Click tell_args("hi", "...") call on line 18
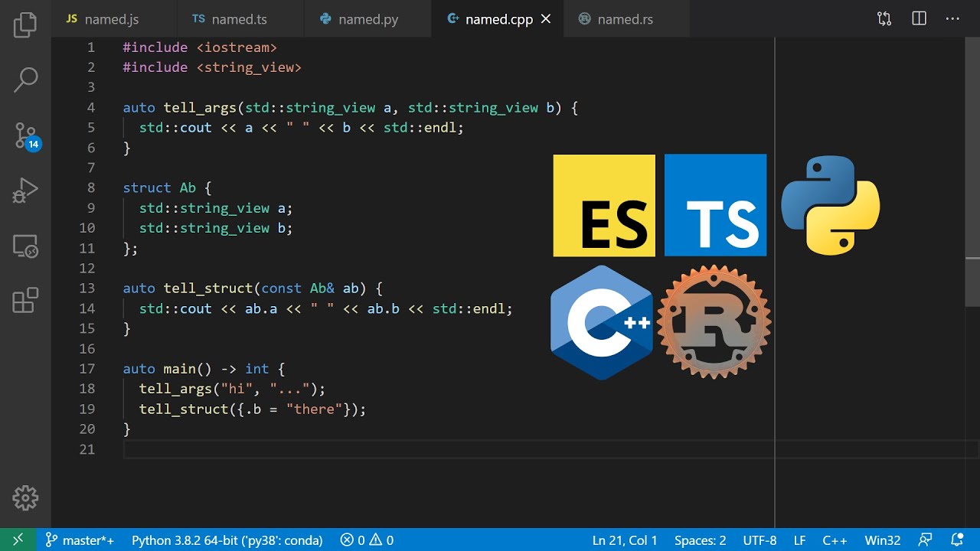The height and width of the screenshot is (551, 980). click(x=233, y=389)
